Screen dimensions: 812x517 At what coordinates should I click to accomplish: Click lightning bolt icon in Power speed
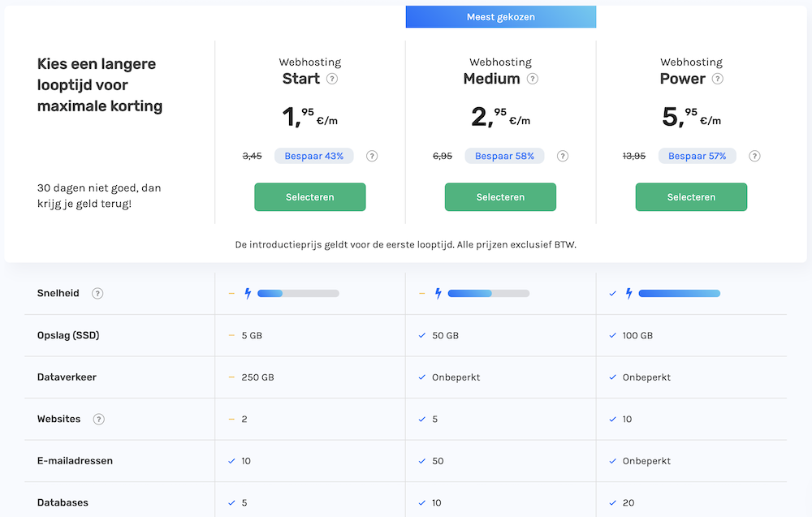tap(628, 294)
